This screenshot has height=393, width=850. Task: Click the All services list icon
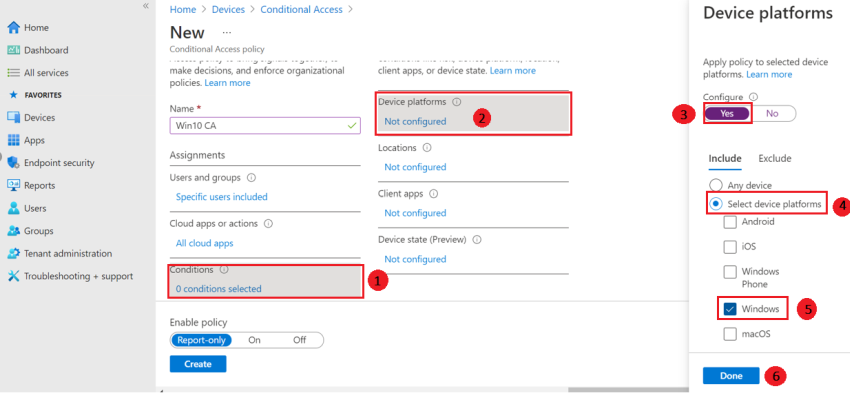coord(14,73)
